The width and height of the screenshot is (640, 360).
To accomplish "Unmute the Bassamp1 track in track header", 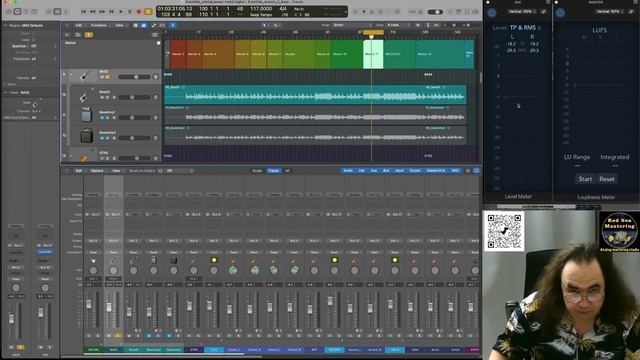I will pyautogui.click(x=102, y=118).
